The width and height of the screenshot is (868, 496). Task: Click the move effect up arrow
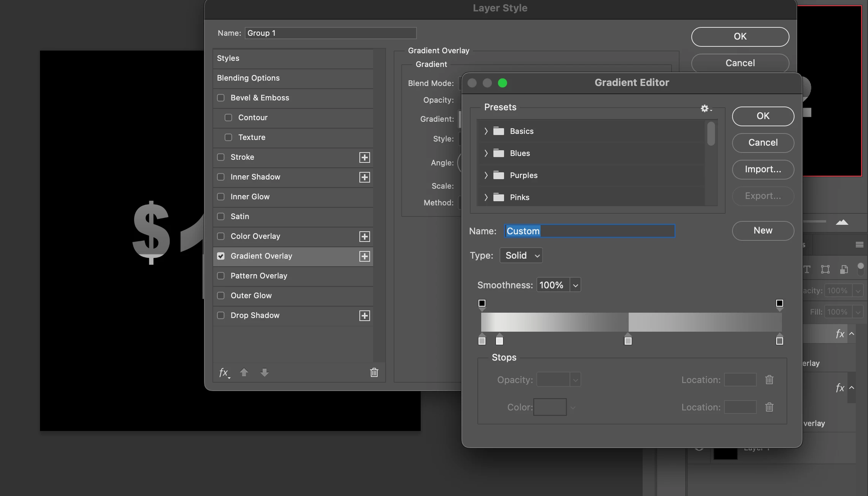244,372
